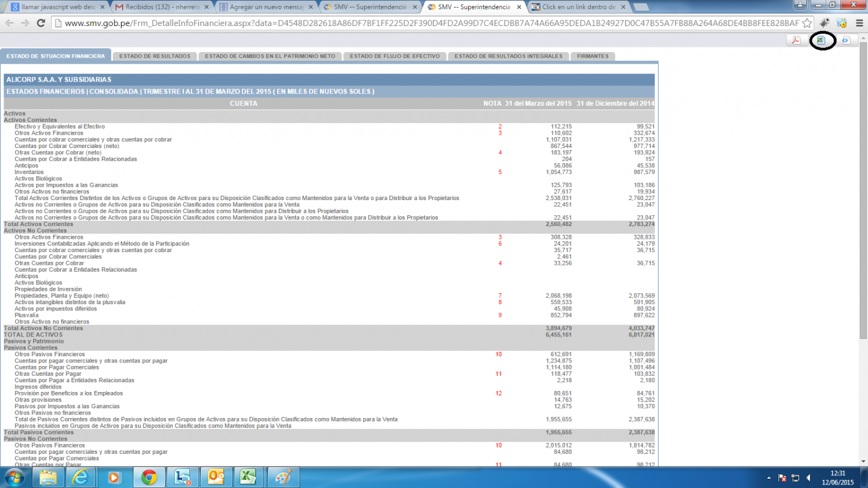868x488 pixels.
Task: Open Windows Explorer from taskbar
Action: pyautogui.click(x=48, y=478)
